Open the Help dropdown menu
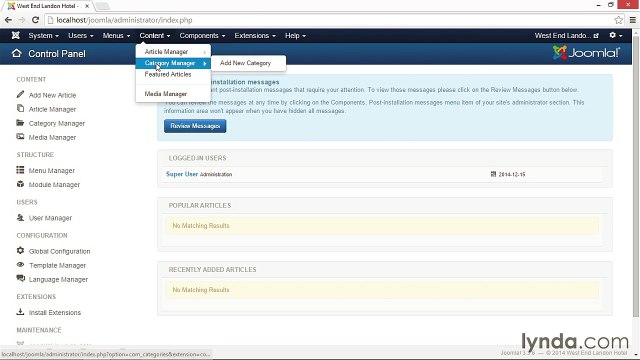This screenshot has height=360, width=640. 295,36
